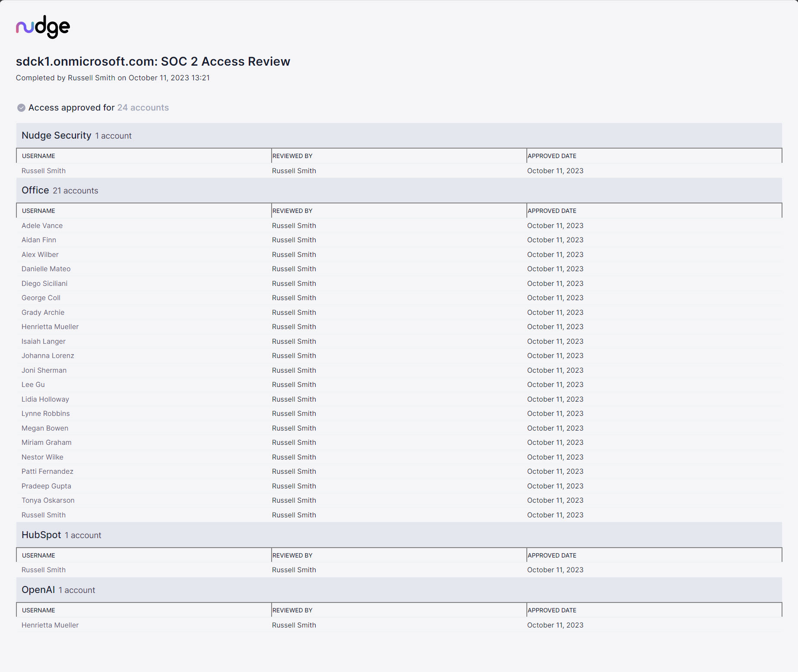798x672 pixels.
Task: Click the approved checkmark icon
Action: [x=21, y=108]
